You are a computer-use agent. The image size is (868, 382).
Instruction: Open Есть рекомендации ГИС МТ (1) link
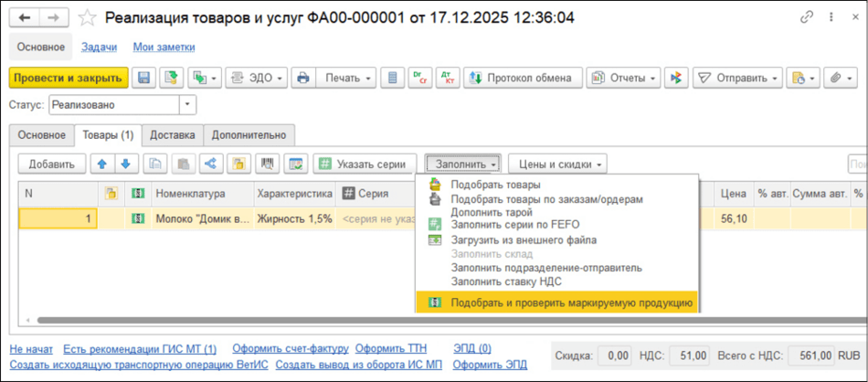click(140, 349)
